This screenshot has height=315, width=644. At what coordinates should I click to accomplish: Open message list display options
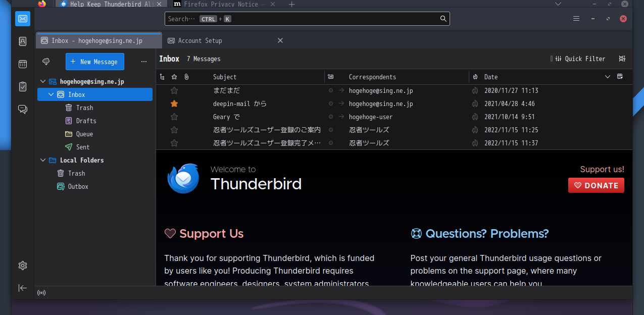pyautogui.click(x=622, y=59)
